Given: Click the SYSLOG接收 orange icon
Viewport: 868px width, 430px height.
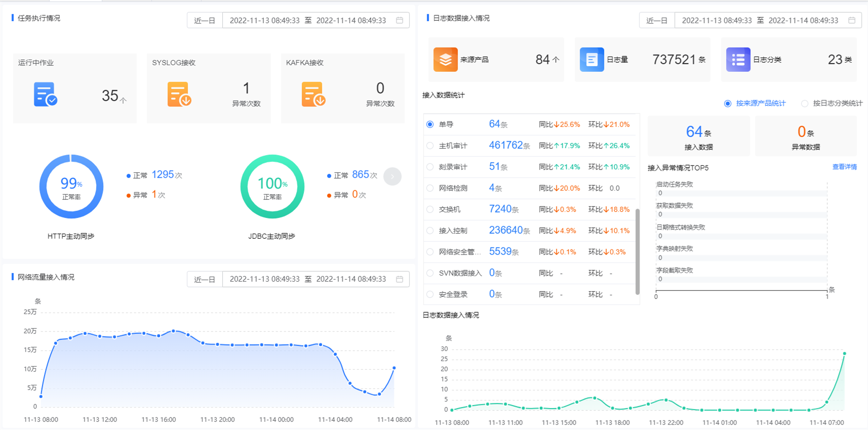Looking at the screenshot, I should tap(179, 94).
